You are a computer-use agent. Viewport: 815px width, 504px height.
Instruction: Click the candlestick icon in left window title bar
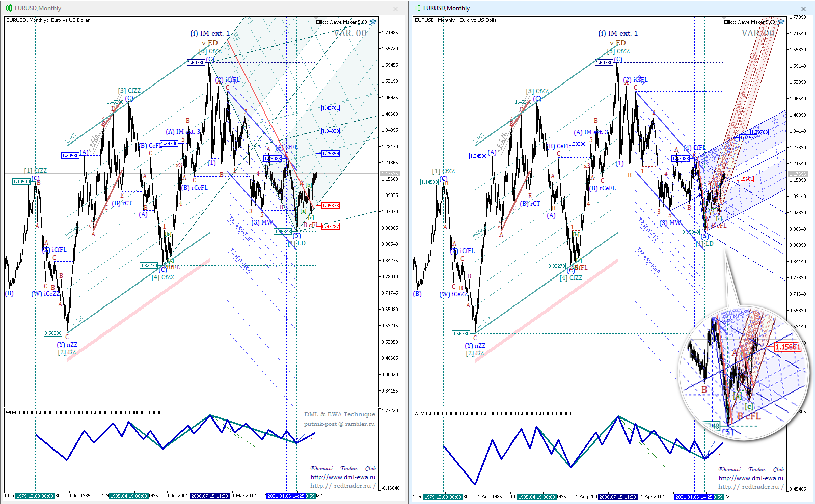click(x=9, y=8)
